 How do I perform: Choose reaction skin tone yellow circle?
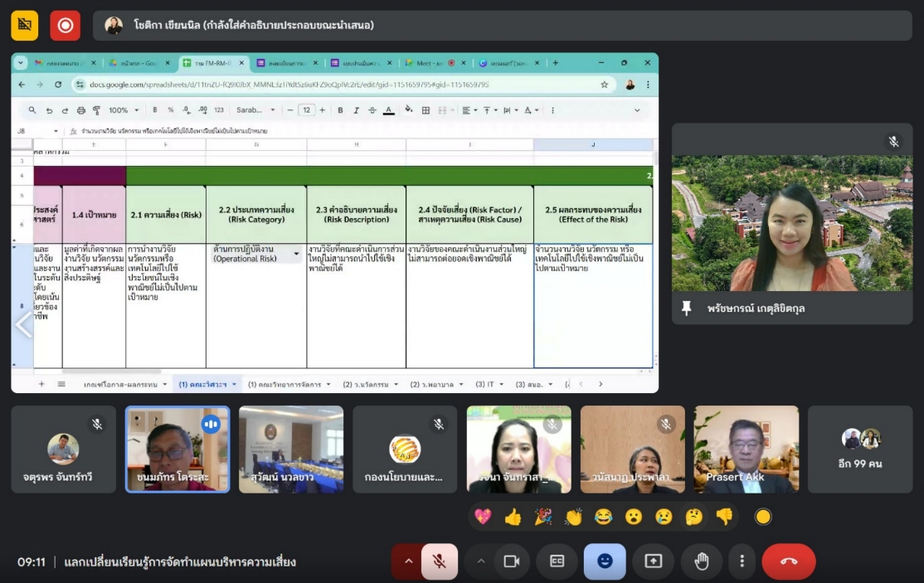(763, 517)
